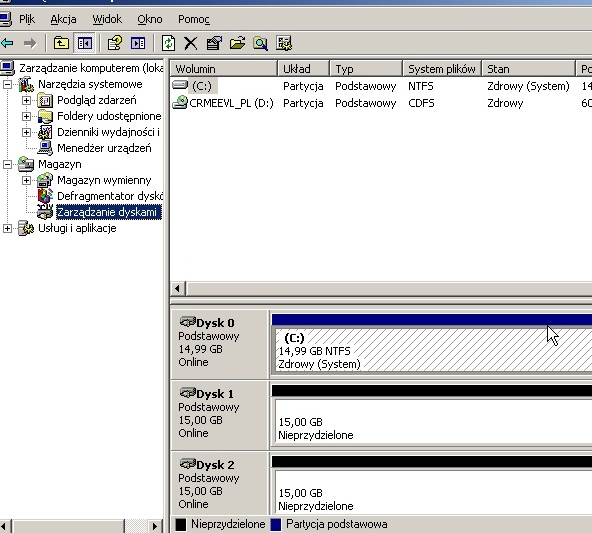Screen dimensions: 592x533
Task: Collapse the Narzędzia systemowe node
Action: click(x=7, y=84)
